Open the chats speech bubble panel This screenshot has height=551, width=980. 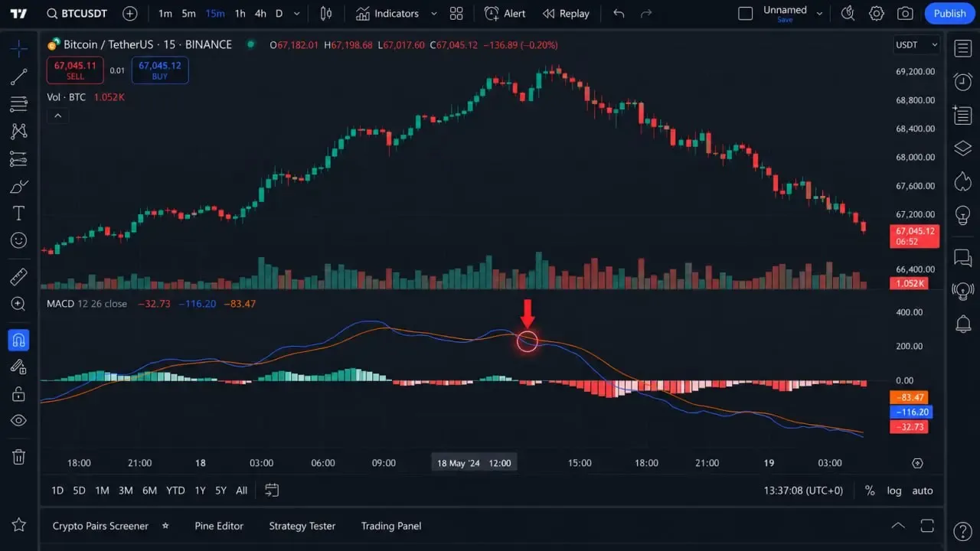tap(962, 258)
